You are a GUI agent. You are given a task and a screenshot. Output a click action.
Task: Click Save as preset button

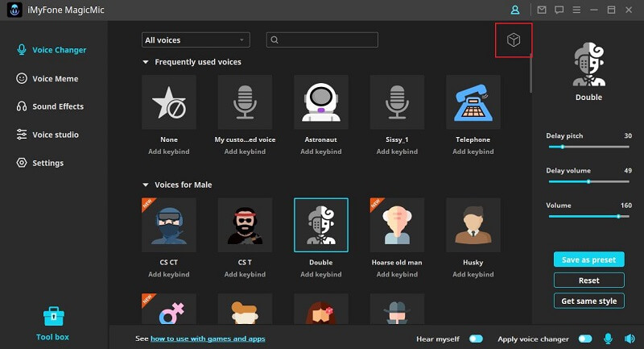point(589,260)
